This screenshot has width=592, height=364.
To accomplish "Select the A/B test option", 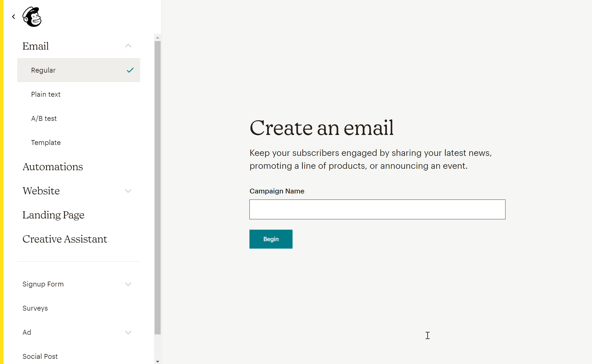I will point(44,118).
